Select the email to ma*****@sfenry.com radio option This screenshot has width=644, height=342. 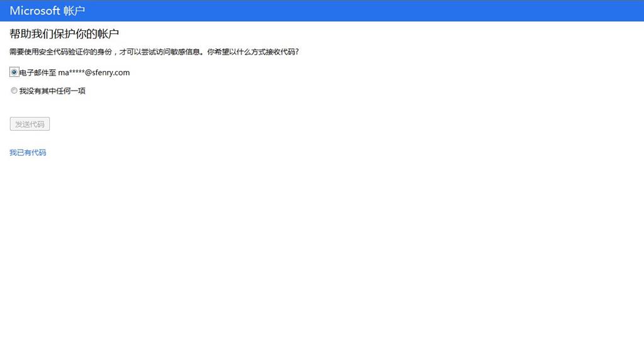point(14,72)
